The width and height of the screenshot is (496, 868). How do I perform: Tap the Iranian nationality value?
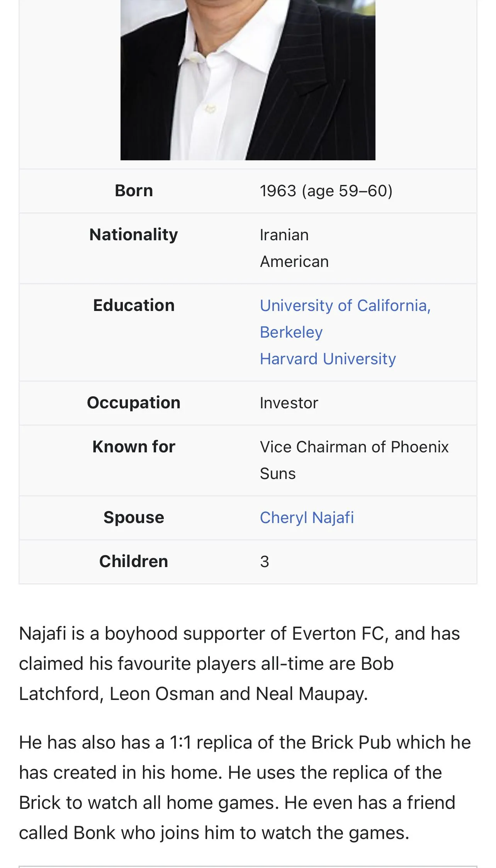click(284, 235)
